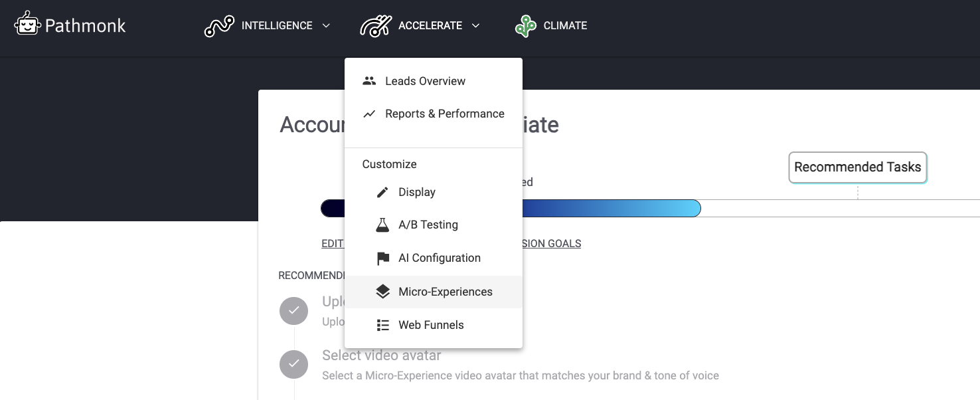Click the AI Configuration flag icon
The height and width of the screenshot is (400, 980).
(x=382, y=258)
